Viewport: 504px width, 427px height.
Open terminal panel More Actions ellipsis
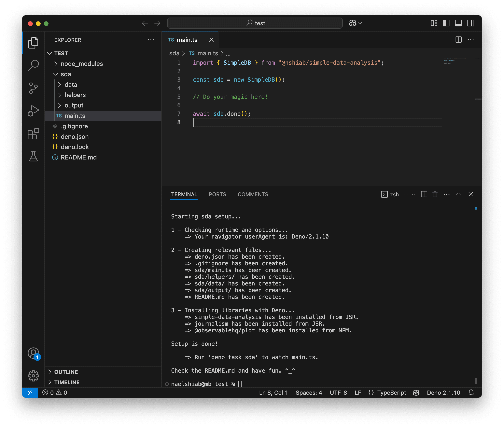[x=447, y=194]
